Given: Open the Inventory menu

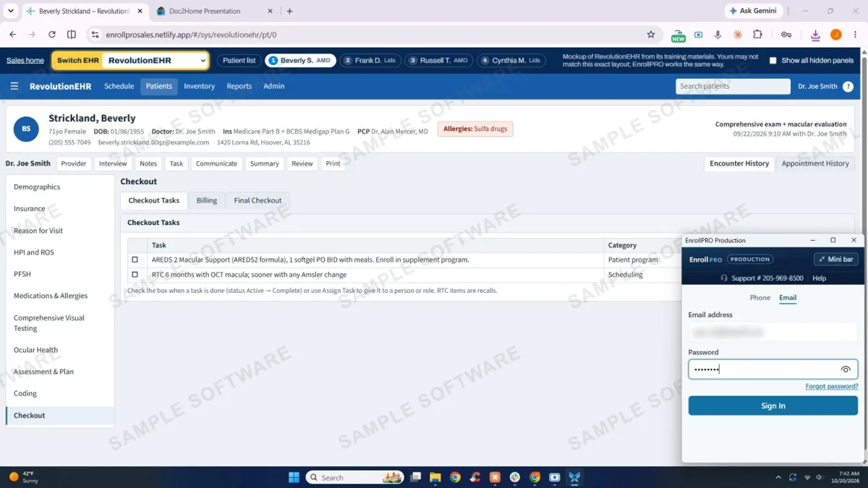Looking at the screenshot, I should [199, 86].
